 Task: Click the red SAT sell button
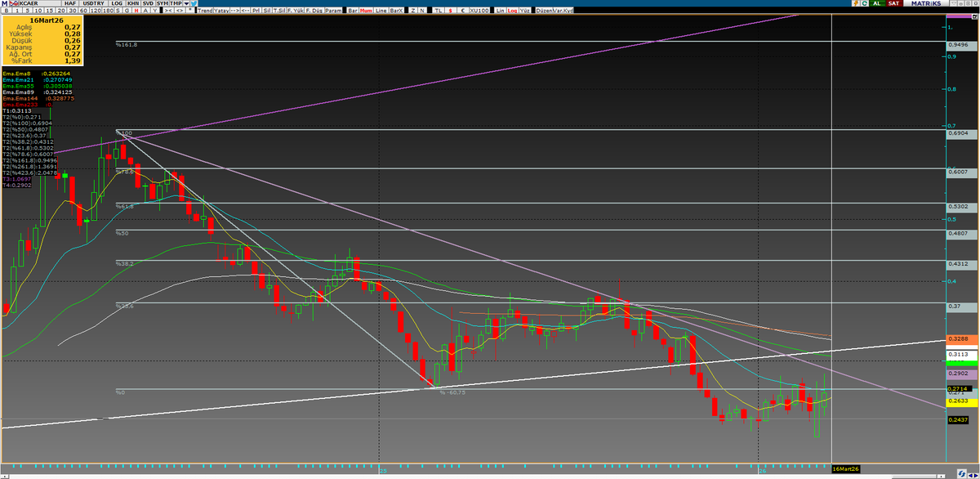pos(895,3)
